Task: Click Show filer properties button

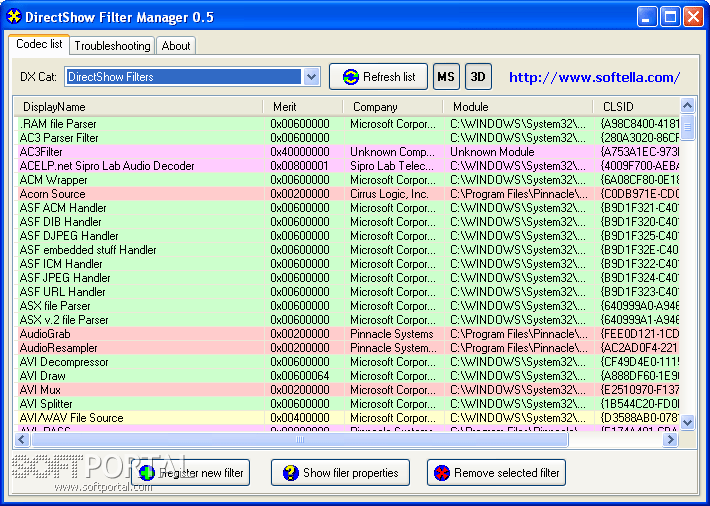Action: [340, 472]
